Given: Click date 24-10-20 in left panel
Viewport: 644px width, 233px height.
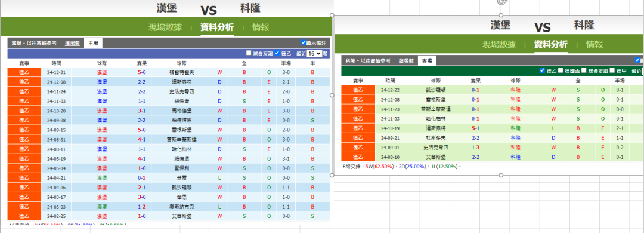Looking at the screenshot, I should (x=57, y=111).
